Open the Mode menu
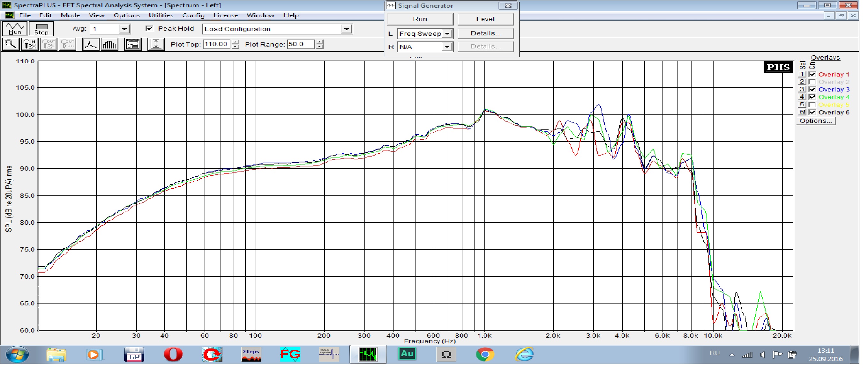Image resolution: width=868 pixels, height=373 pixels. 70,15
